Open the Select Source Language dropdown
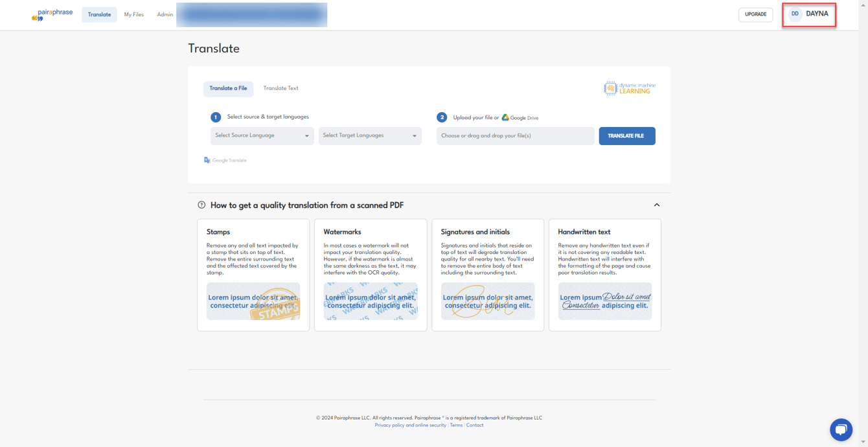Viewport: 868px width, 447px height. [262, 135]
